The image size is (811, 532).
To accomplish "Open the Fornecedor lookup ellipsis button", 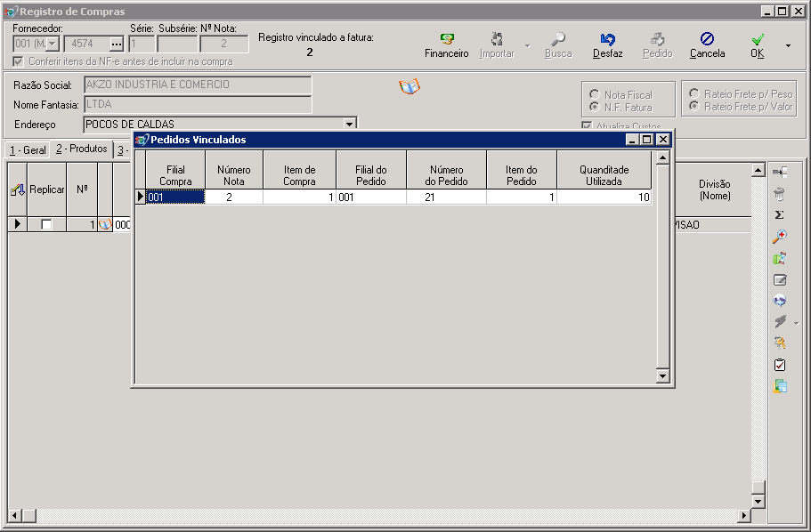I will (117, 44).
